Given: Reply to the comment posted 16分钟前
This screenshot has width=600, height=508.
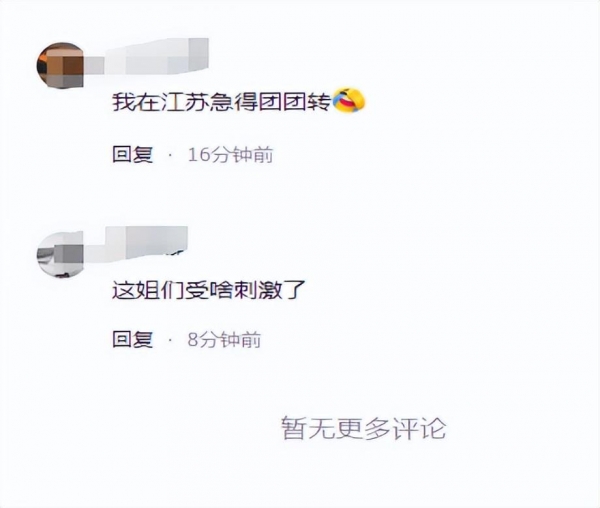Looking at the screenshot, I should coord(133,155).
